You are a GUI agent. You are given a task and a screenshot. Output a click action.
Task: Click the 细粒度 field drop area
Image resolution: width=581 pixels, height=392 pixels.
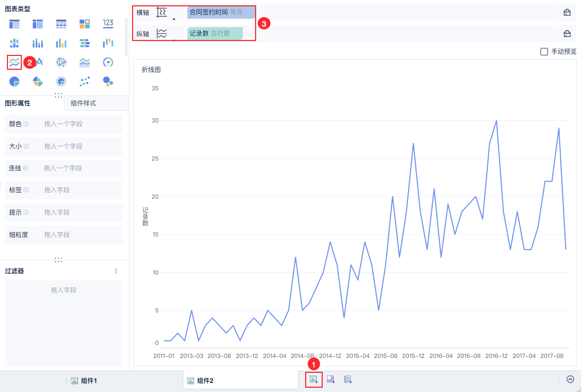tap(80, 235)
